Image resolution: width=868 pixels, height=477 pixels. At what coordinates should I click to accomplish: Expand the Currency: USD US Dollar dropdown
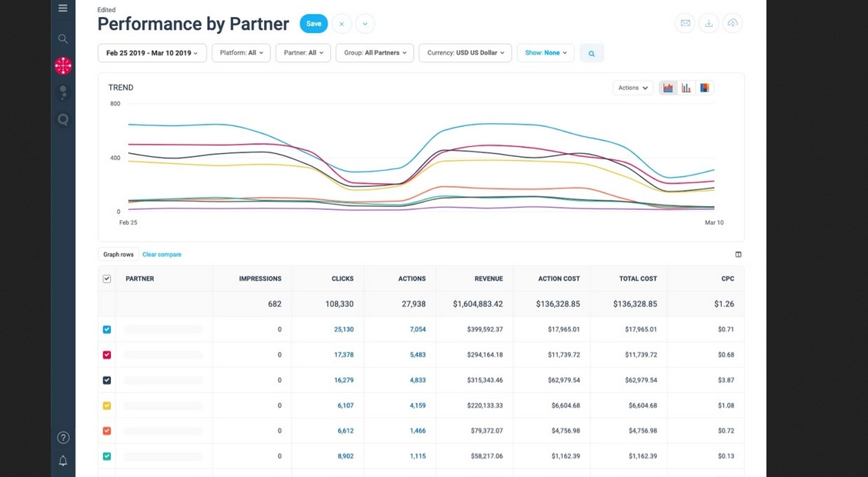(465, 53)
